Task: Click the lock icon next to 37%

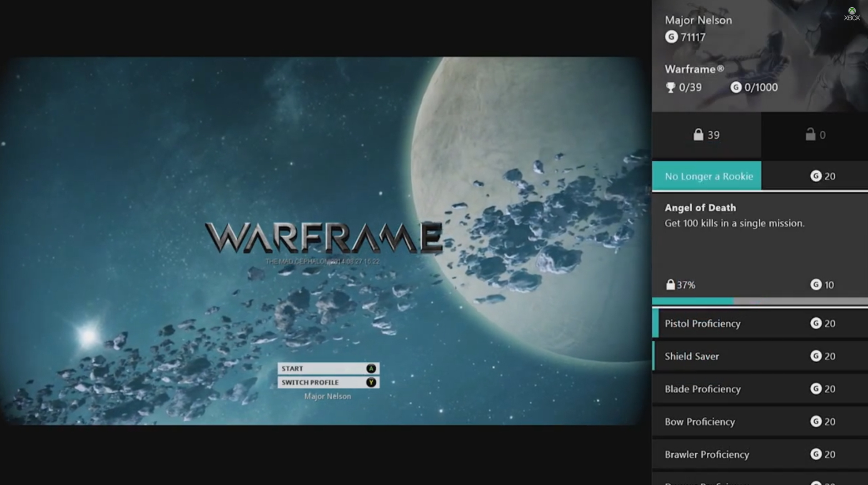Action: pyautogui.click(x=670, y=285)
